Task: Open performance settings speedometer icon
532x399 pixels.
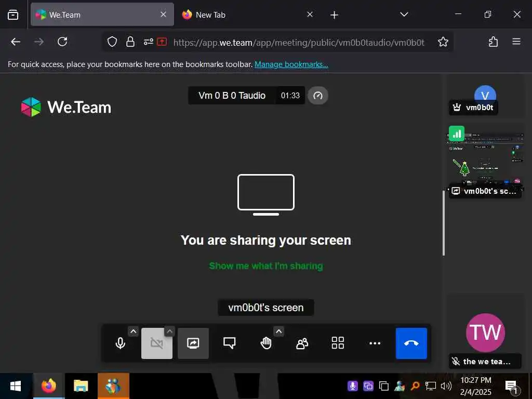Action: click(318, 96)
